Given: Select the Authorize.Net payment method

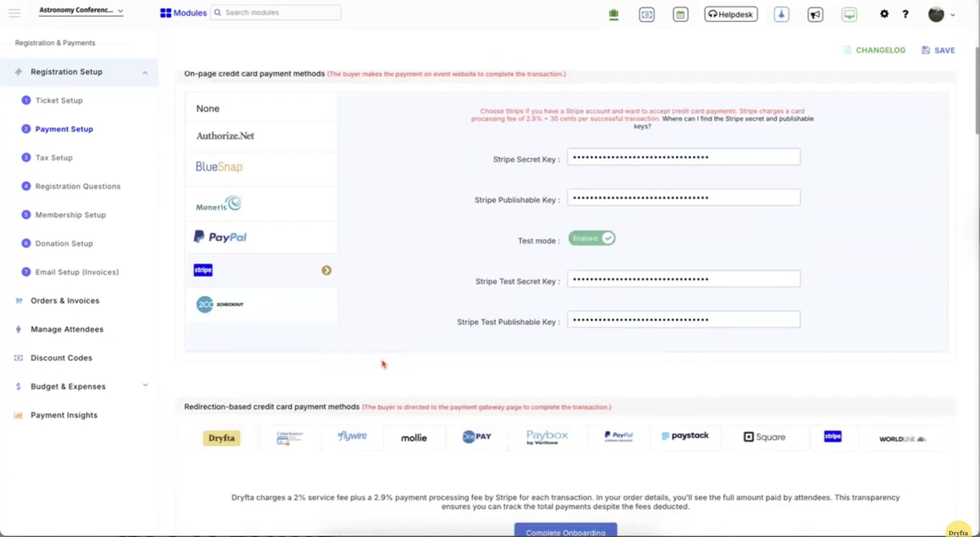Looking at the screenshot, I should (x=225, y=136).
